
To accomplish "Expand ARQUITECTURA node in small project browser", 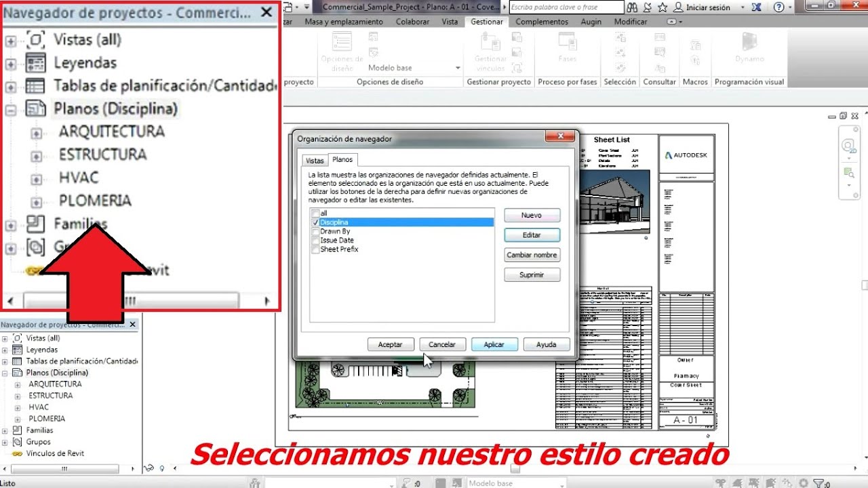I will [x=18, y=384].
